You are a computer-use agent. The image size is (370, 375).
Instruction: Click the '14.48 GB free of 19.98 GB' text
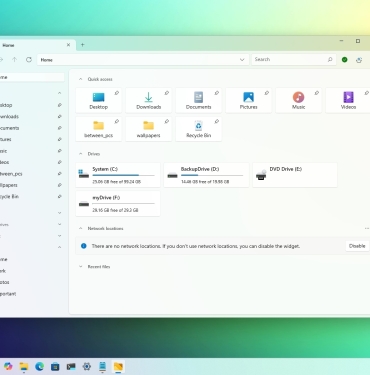coord(205,182)
